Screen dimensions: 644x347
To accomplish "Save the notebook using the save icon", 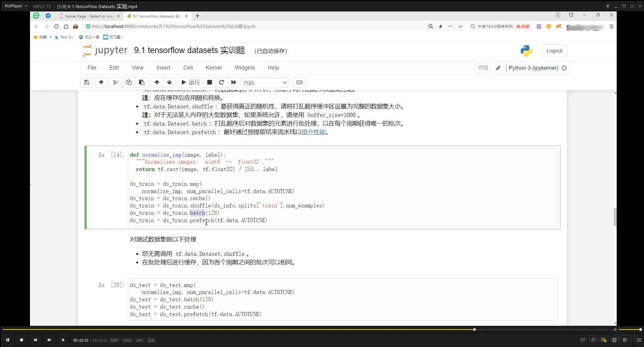I will click(87, 82).
